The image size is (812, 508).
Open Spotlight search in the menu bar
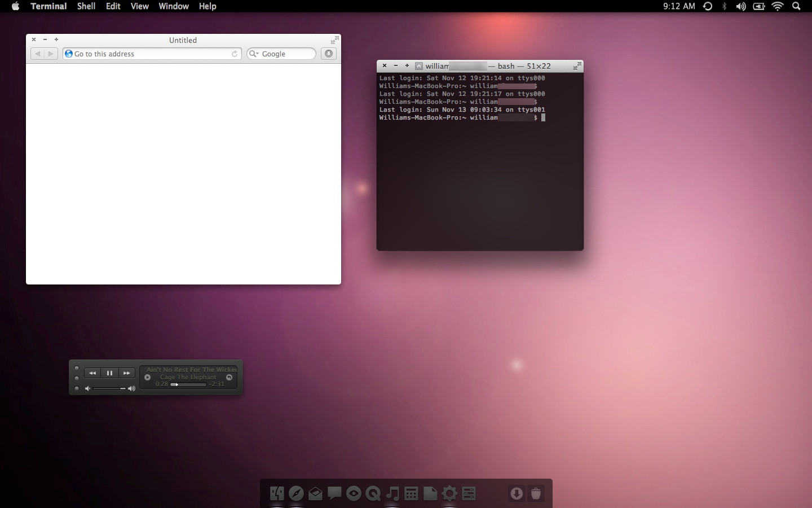click(796, 6)
